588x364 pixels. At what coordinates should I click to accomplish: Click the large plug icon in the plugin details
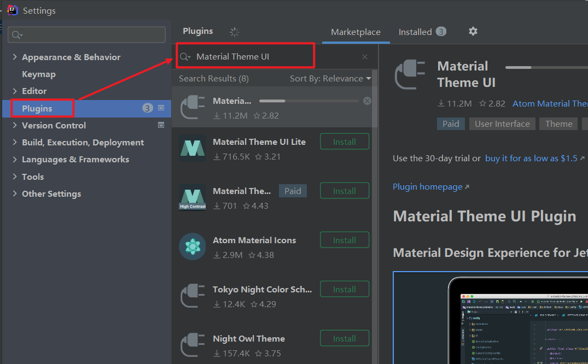tap(410, 74)
